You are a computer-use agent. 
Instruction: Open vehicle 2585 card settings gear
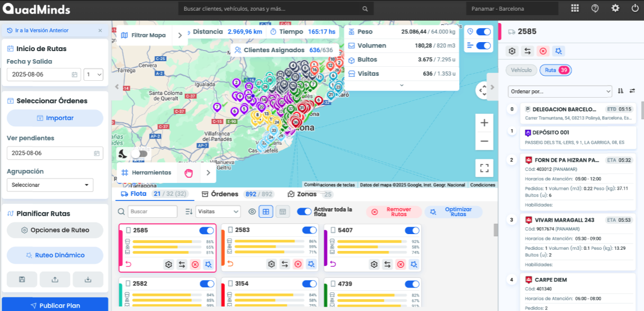[169, 264]
